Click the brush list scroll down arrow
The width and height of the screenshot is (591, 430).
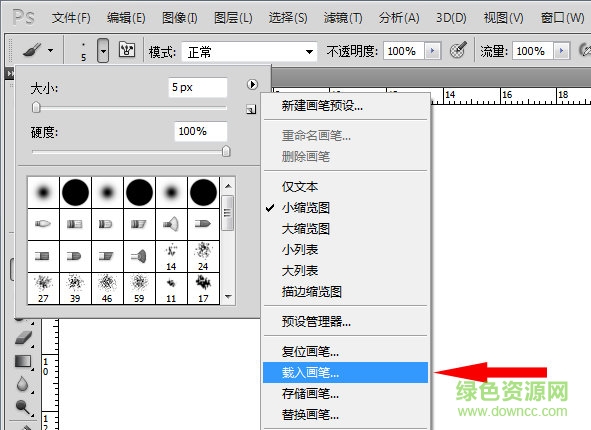(x=228, y=297)
